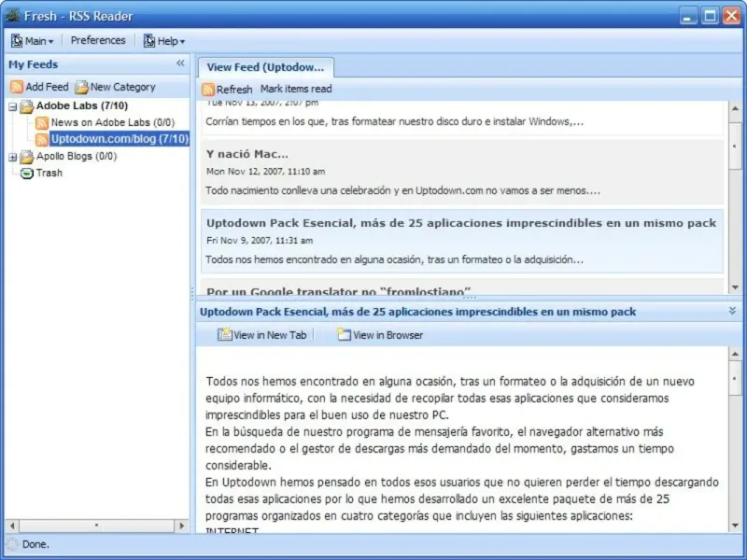Viewport: 747px width, 560px height.
Task: Click View in New Tab icon
Action: pos(224,334)
